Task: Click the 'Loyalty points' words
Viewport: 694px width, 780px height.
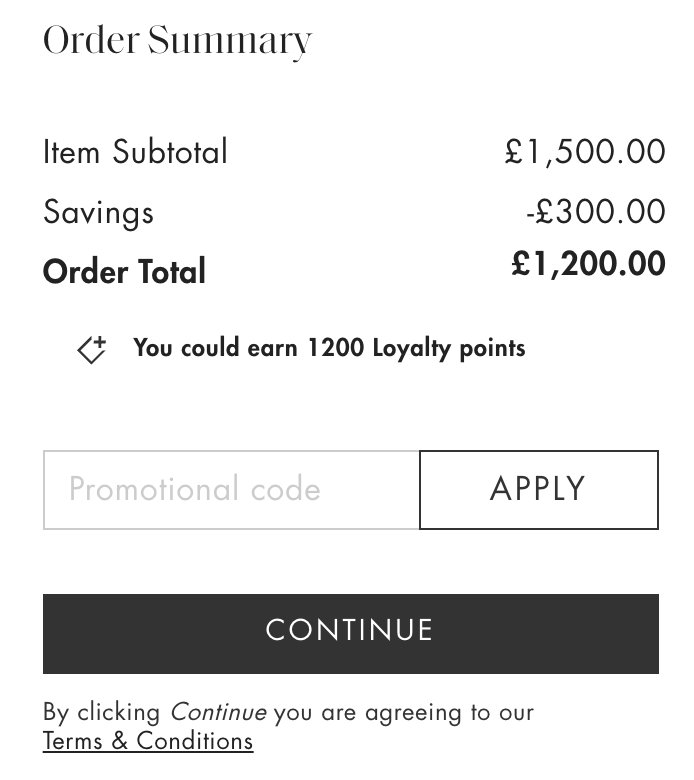Action: tap(448, 348)
